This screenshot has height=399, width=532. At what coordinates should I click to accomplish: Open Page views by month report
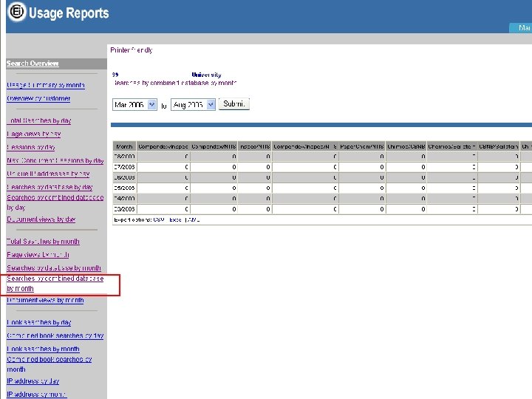[x=38, y=254]
